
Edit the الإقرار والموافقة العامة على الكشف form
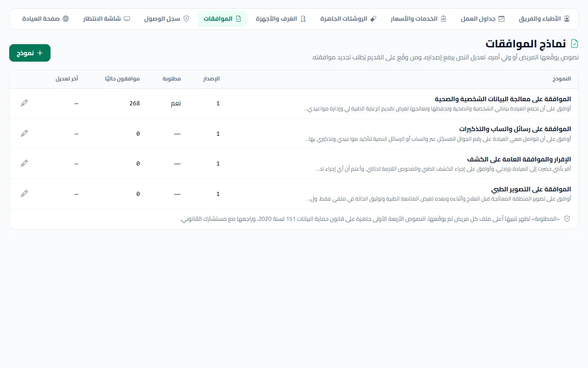click(24, 163)
